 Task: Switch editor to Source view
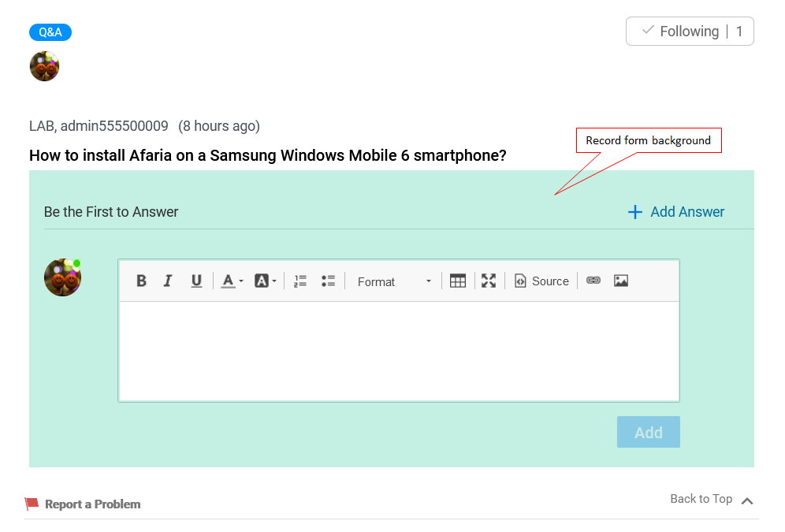[541, 281]
